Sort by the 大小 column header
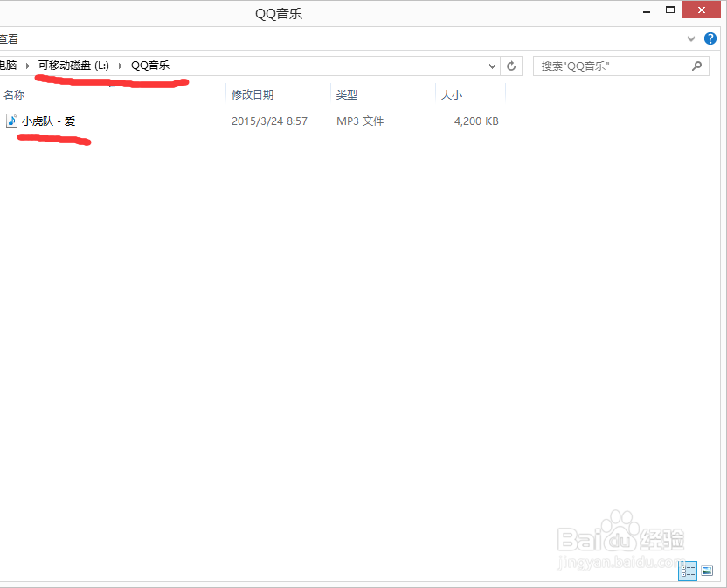727x588 pixels. coord(451,94)
